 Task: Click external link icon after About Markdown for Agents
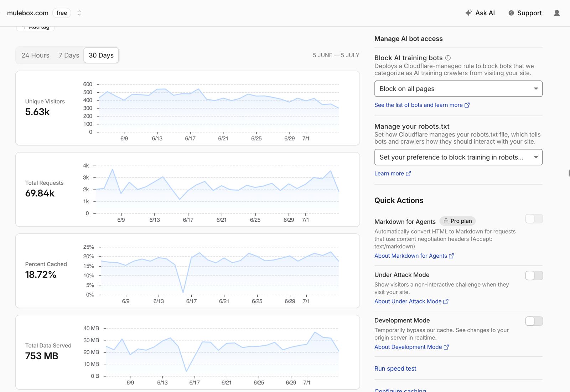(451, 256)
